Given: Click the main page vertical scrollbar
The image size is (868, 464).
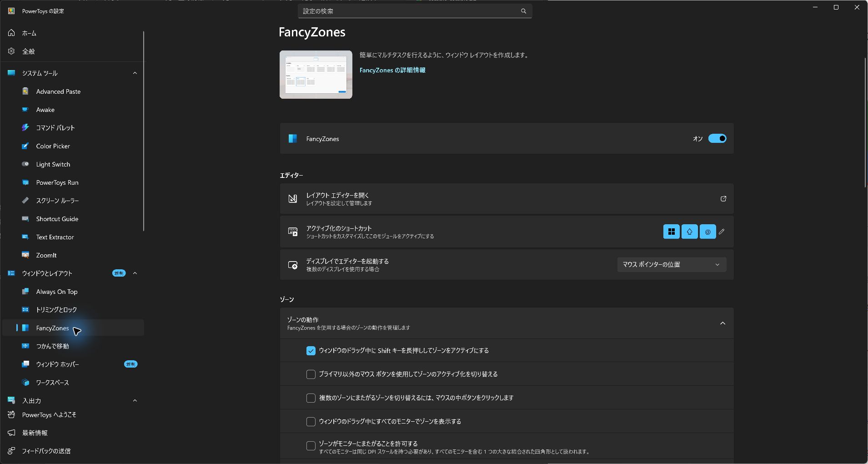Looking at the screenshot, I should [865, 123].
